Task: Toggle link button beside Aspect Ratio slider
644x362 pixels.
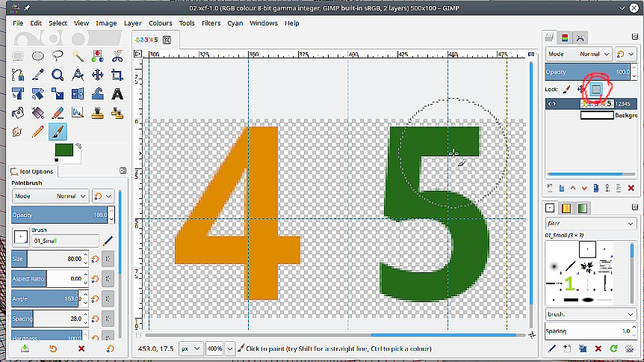Action: pos(108,278)
